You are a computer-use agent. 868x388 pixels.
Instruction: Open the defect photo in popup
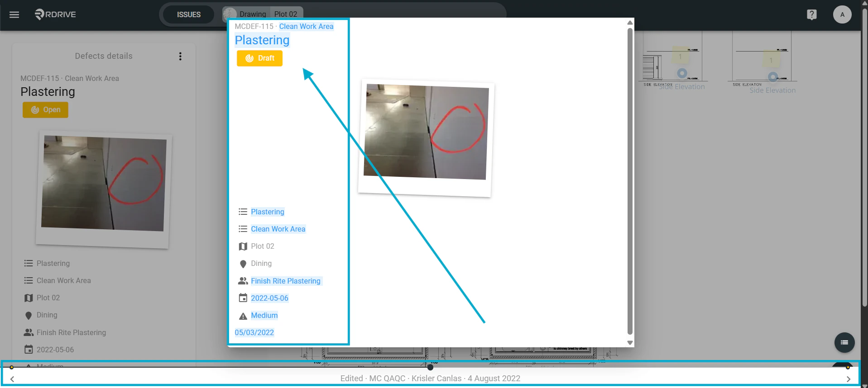426,138
